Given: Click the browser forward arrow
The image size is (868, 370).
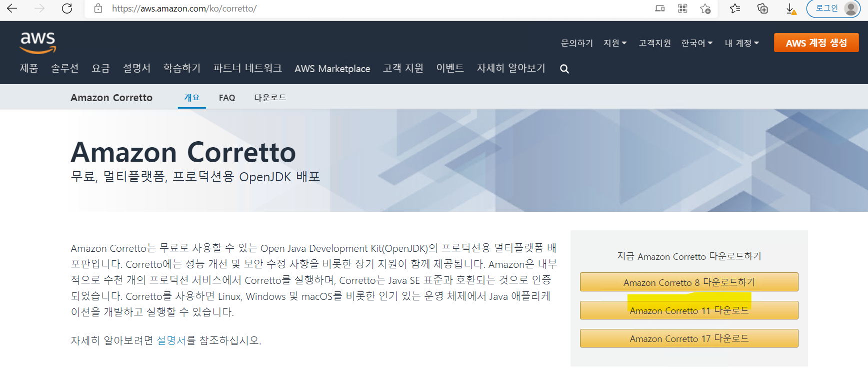Looking at the screenshot, I should (39, 9).
